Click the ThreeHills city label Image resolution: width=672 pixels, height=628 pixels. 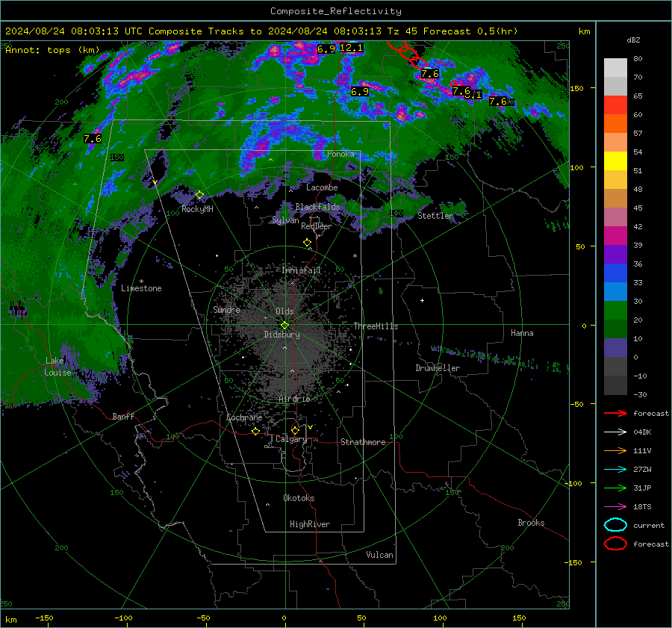point(376,326)
